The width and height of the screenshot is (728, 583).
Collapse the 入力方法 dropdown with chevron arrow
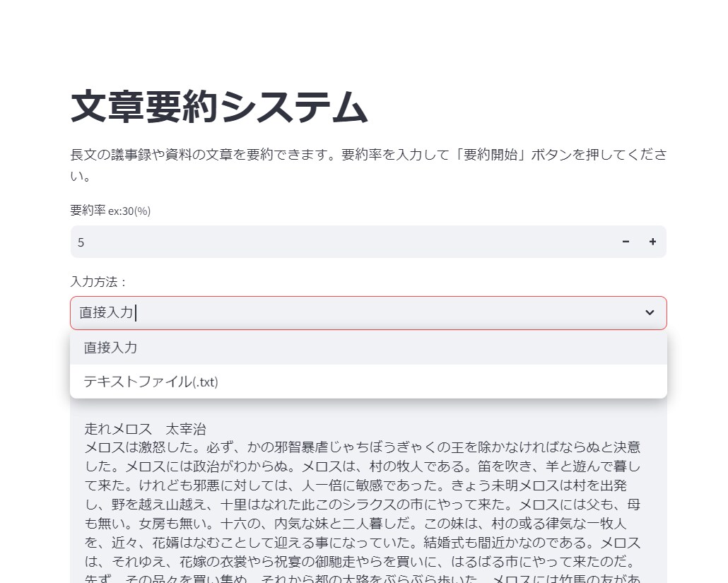pos(650,313)
